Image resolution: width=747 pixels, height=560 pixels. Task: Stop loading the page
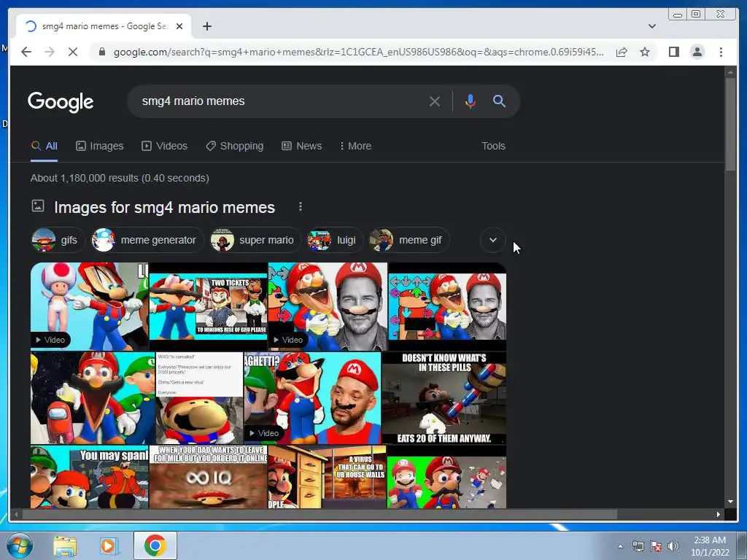73,52
